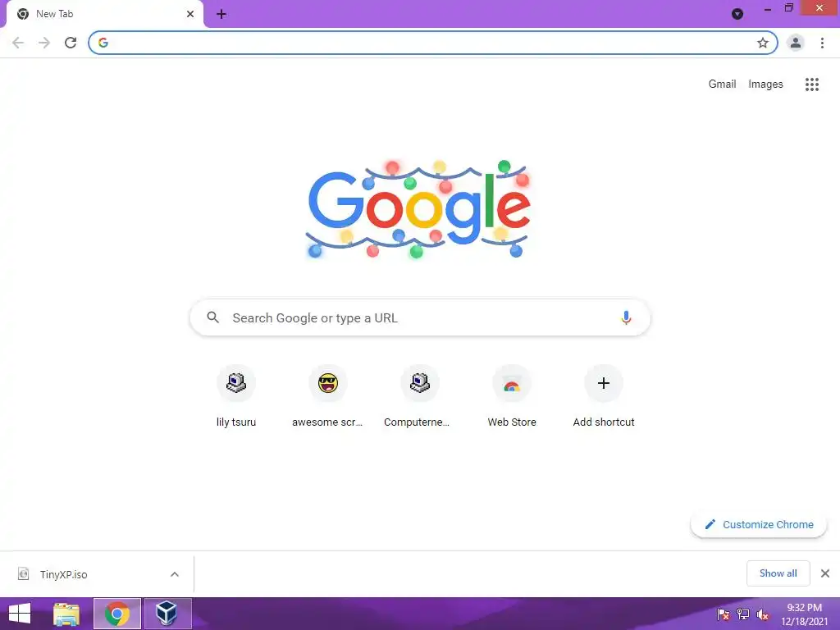Open the Web Store shortcut
The image size is (840, 630).
click(512, 397)
